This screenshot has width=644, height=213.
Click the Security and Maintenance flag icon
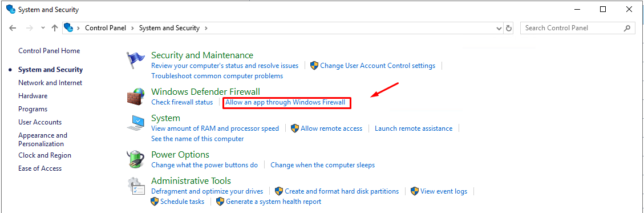tap(136, 61)
